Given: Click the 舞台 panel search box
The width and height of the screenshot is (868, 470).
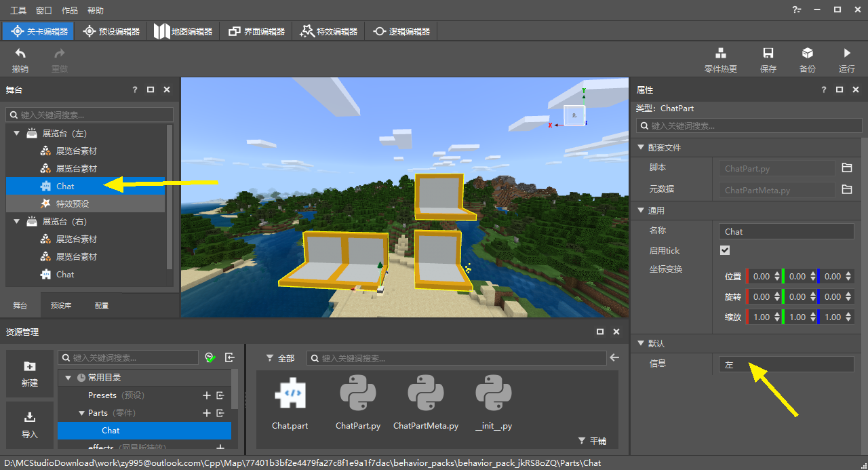Looking at the screenshot, I should point(90,115).
